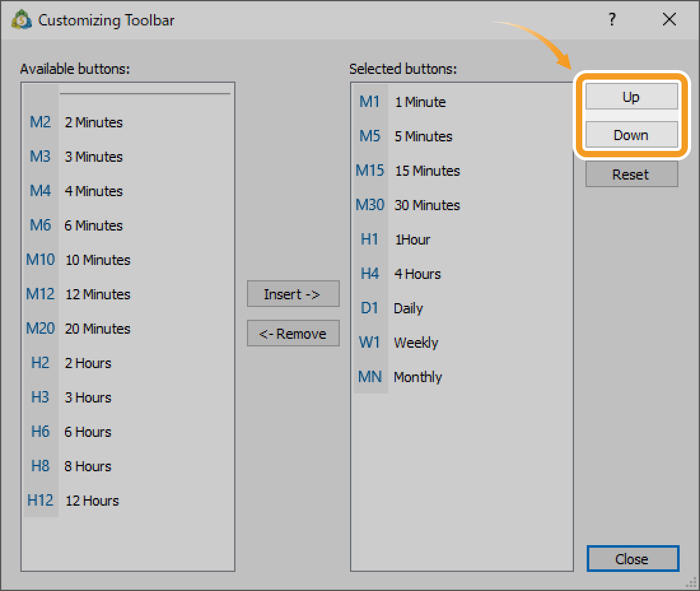Select the H6 timeframe icon
Viewport: 700px width, 591px height.
40,432
